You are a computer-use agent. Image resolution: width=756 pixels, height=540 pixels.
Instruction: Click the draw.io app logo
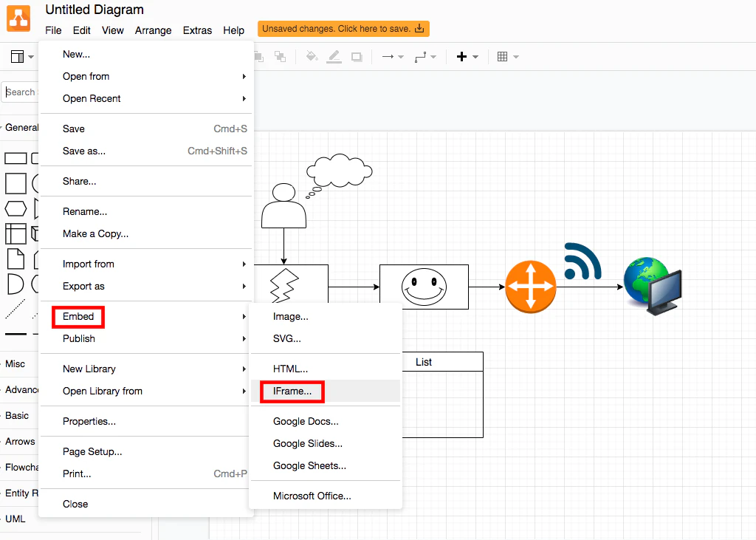(18, 18)
